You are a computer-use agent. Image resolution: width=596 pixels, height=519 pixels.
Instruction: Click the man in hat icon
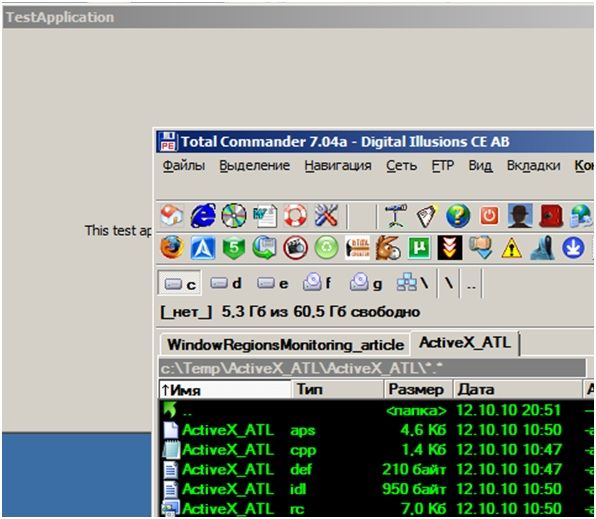click(520, 216)
